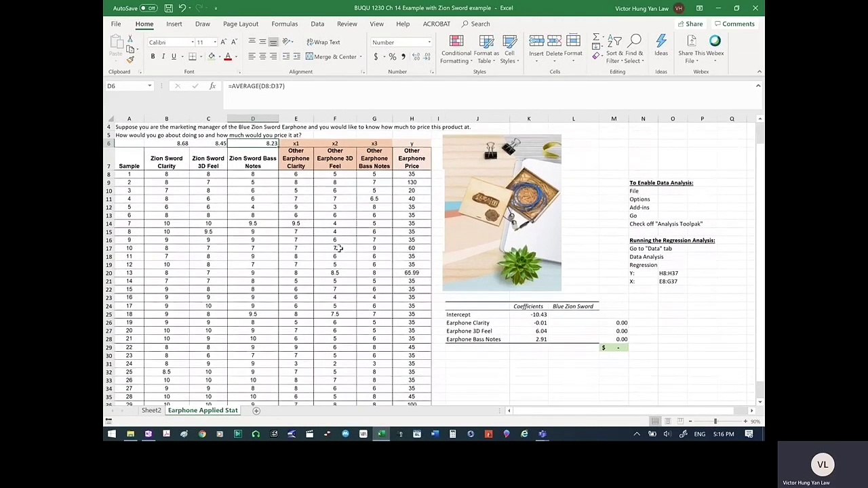Click the zoom slider in the status bar
This screenshot has height=488, width=868.
(x=715, y=421)
